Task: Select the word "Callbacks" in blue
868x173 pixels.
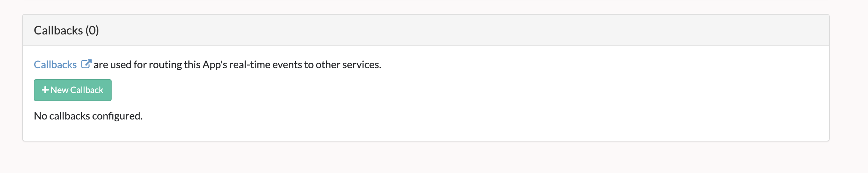Action: (55, 65)
